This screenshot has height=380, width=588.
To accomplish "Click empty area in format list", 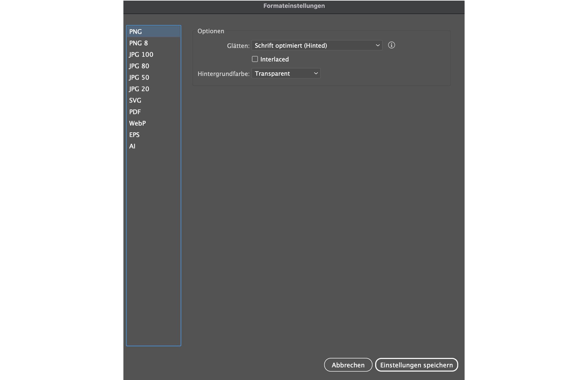I will pyautogui.click(x=153, y=245).
